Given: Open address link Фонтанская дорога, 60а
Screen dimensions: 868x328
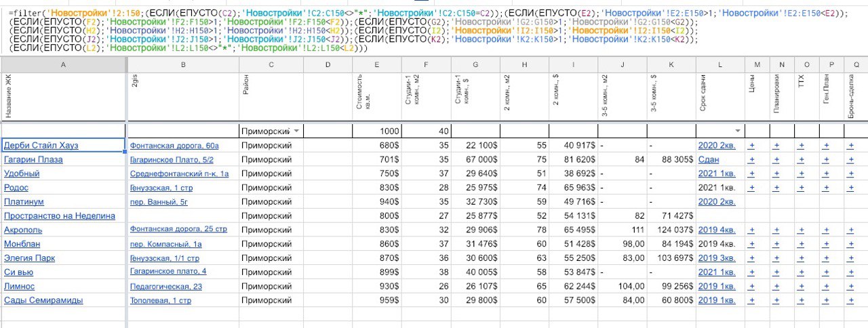Looking at the screenshot, I should click(x=174, y=145).
